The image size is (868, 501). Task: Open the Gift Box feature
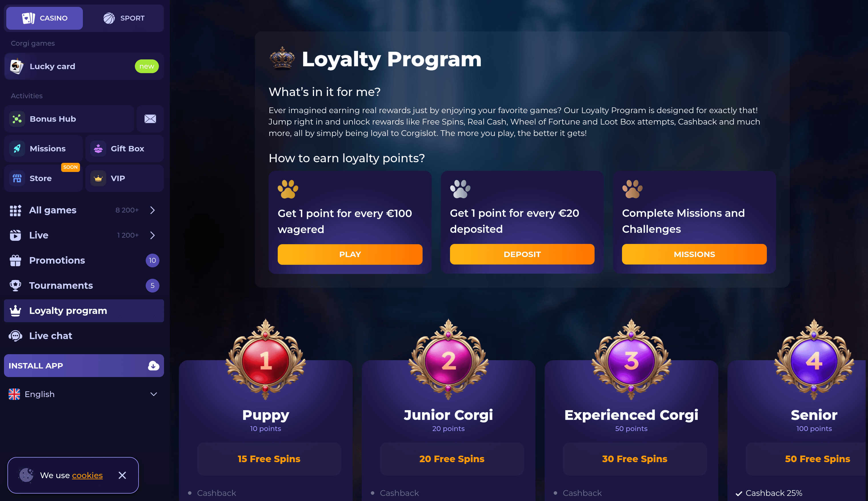tap(124, 148)
